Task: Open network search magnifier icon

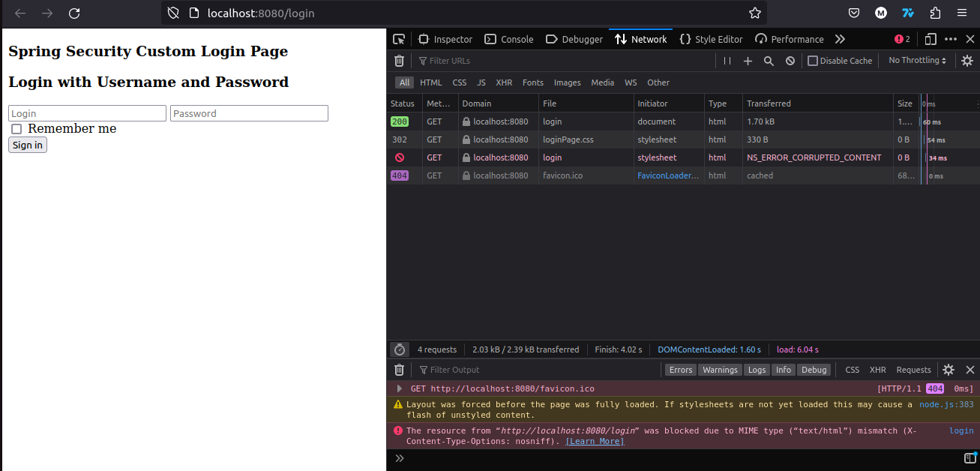Action: (x=769, y=61)
